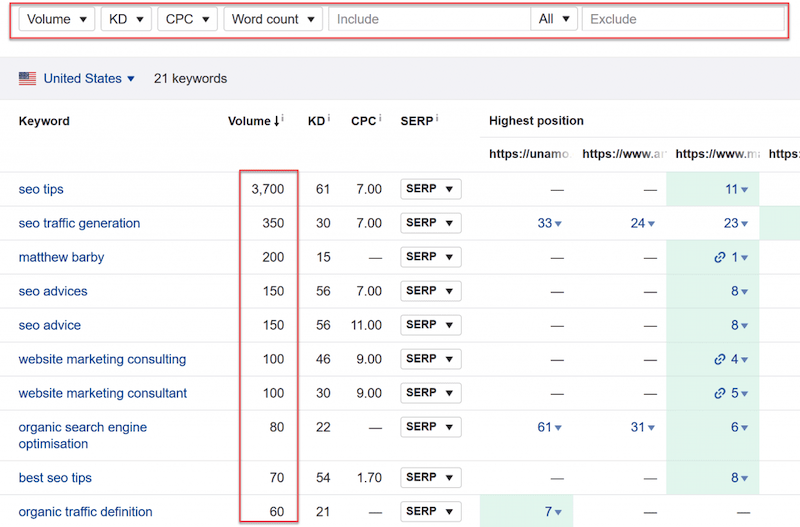
Task: Click the info icon beside Volume header
Action: point(283,119)
